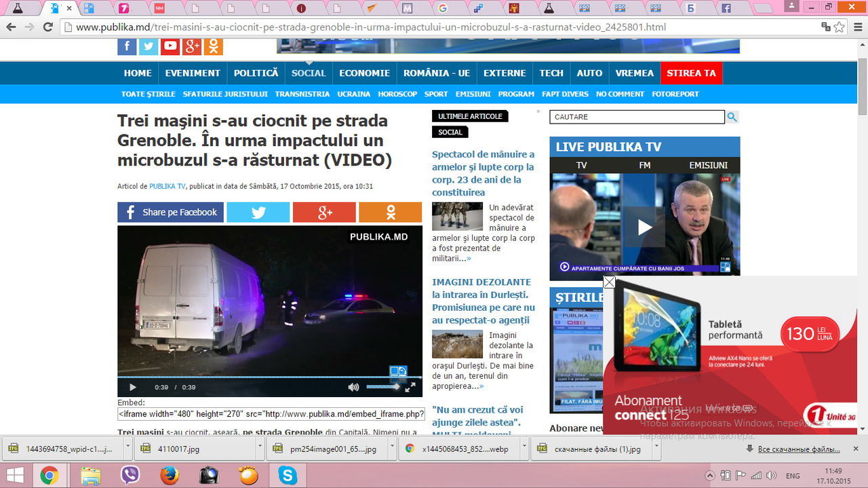Open EXTERNE navigation item
The image size is (868, 488).
pyautogui.click(x=505, y=73)
